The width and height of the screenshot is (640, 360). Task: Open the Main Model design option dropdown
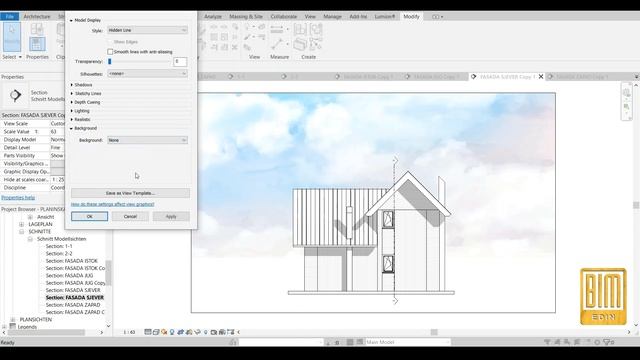click(x=407, y=342)
